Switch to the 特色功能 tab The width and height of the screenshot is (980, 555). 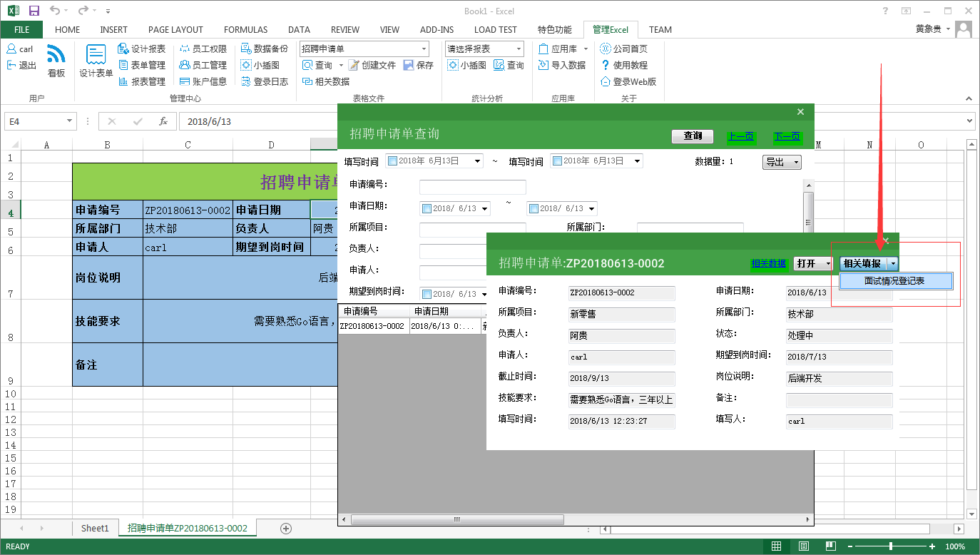pyautogui.click(x=555, y=30)
